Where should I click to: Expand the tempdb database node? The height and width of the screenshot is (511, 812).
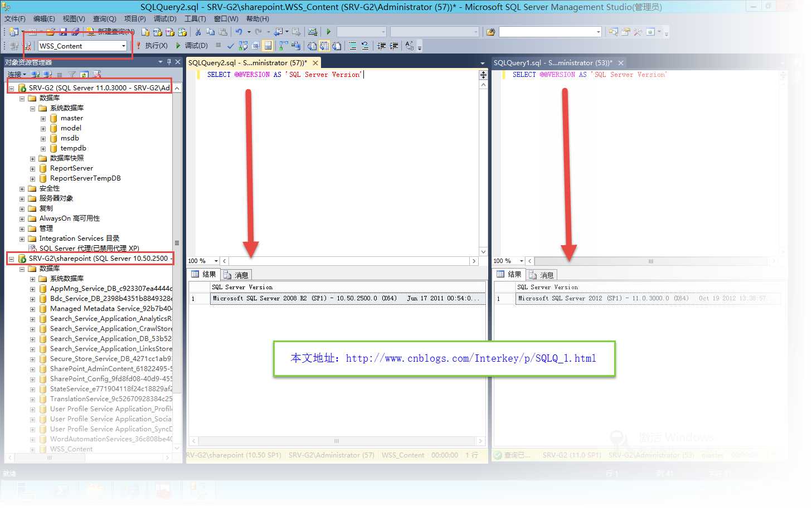click(43, 149)
